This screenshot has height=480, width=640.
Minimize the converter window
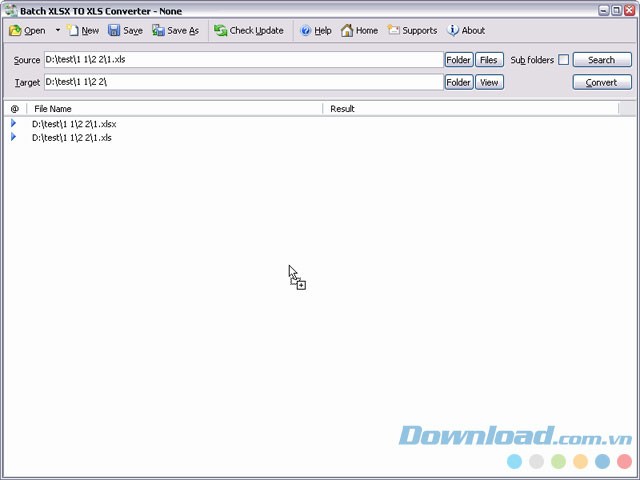[604, 11]
